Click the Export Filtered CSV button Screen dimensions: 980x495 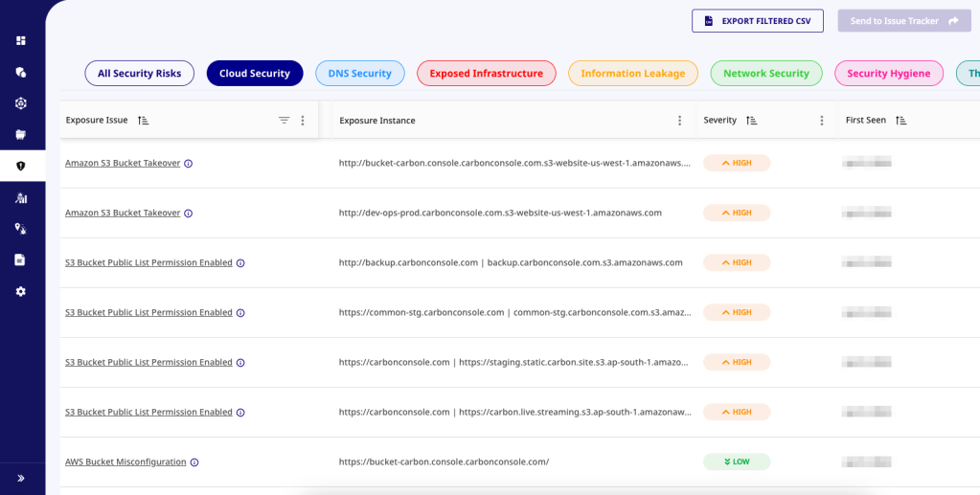tap(757, 21)
